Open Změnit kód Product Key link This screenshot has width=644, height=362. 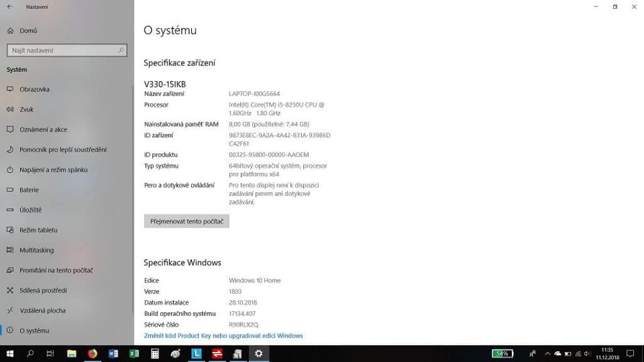click(223, 336)
